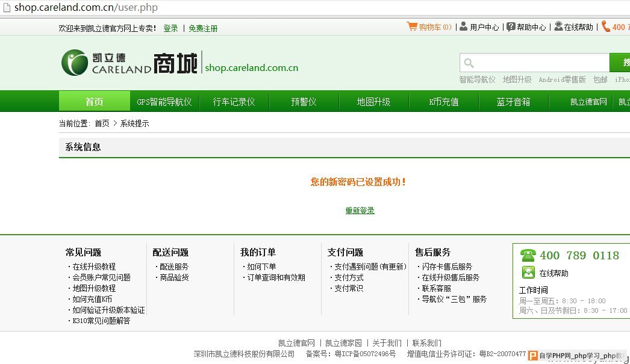630x364 pixels.
Task: Click the 包邮 hot keyword
Action: tap(600, 79)
